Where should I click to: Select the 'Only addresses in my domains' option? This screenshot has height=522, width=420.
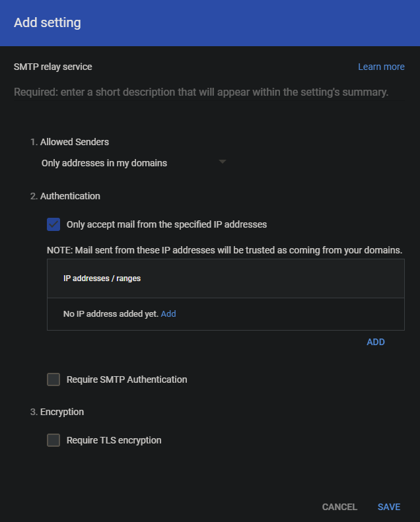[x=104, y=163]
